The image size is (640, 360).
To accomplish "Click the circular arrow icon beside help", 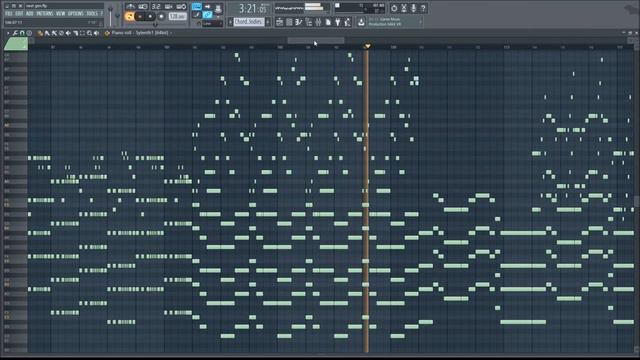I will (394, 8).
